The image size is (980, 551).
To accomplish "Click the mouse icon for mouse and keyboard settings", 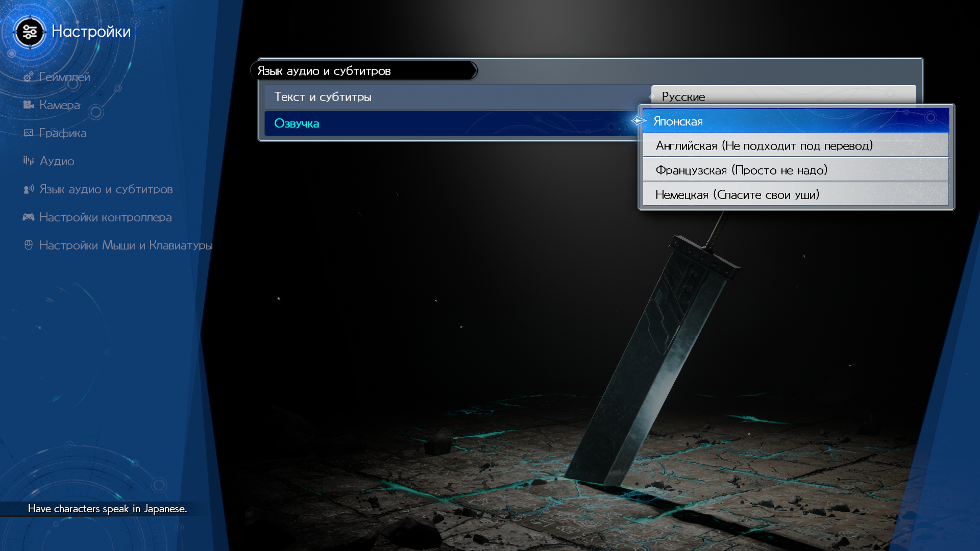I will click(29, 245).
